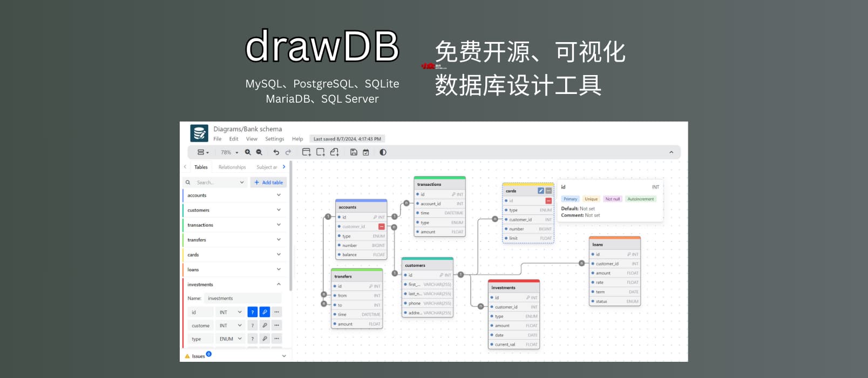Image resolution: width=868 pixels, height=378 pixels.
Task: Open the layout options icon in toolbar
Action: pos(203,152)
